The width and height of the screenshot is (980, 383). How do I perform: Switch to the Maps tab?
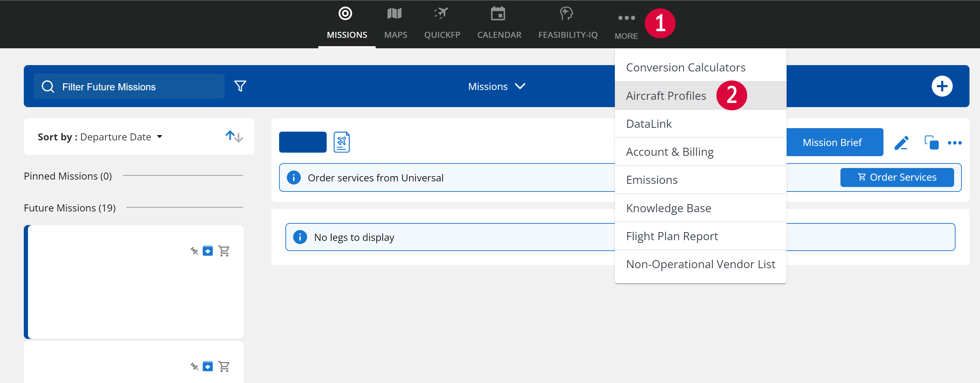(395, 23)
